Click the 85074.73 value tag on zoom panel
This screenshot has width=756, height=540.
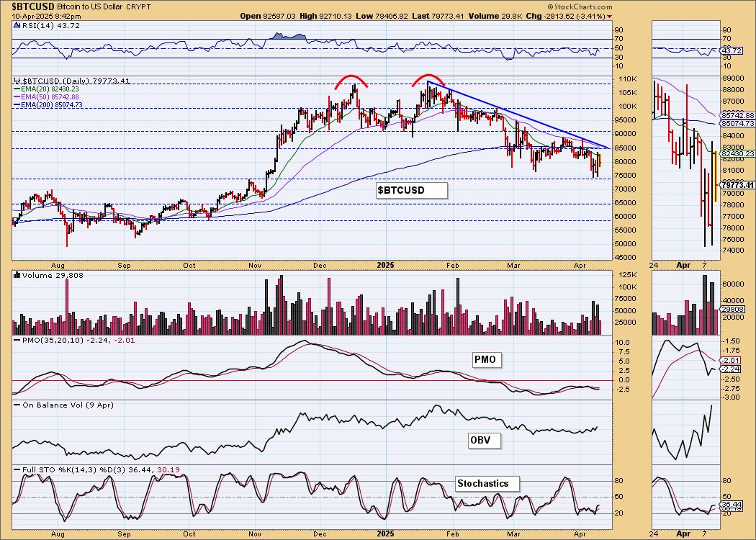point(738,123)
